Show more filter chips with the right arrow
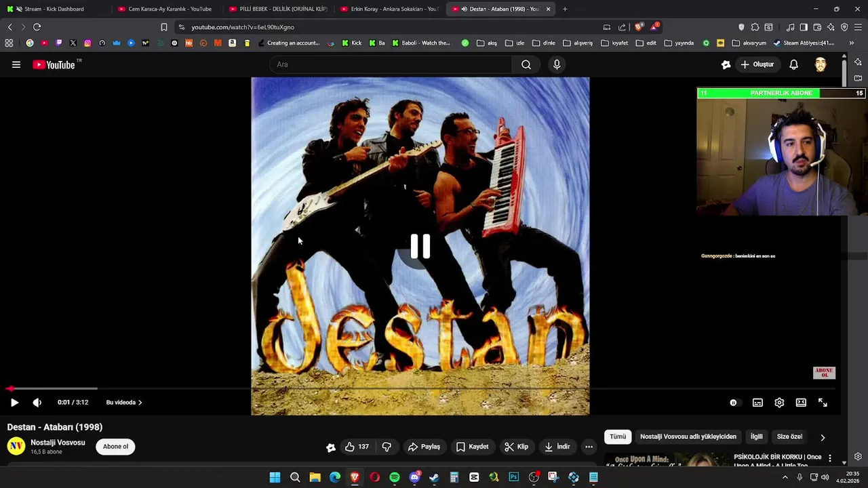The width and height of the screenshot is (868, 488). pos(823,437)
